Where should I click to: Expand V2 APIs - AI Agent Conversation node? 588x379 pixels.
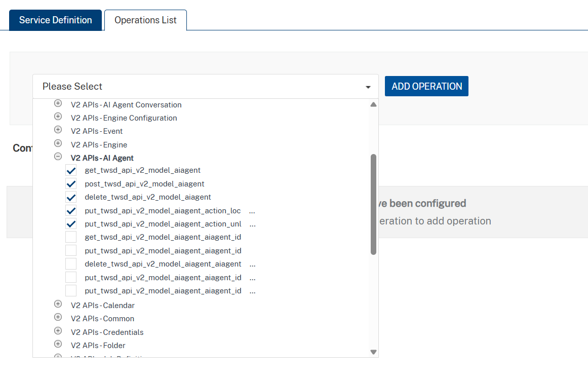pyautogui.click(x=58, y=103)
